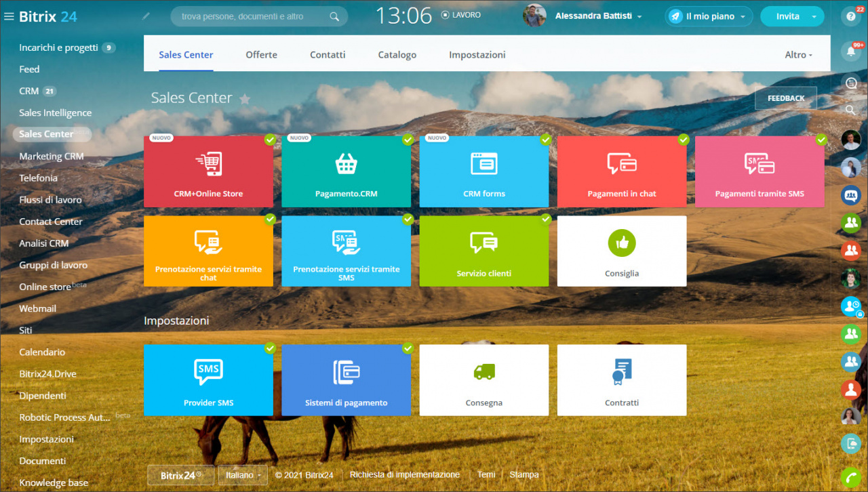Click the FEEDBACK button
Image resolution: width=868 pixels, height=492 pixels.
786,98
